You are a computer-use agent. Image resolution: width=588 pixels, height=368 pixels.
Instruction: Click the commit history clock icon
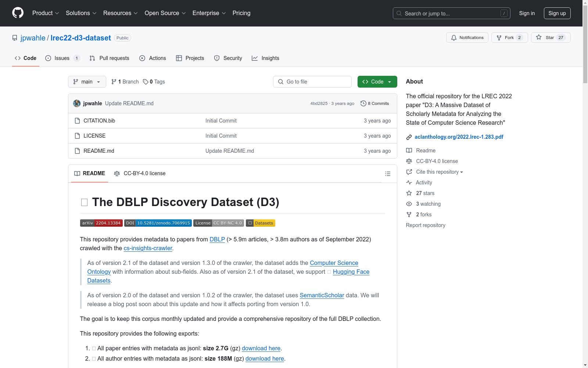point(363,103)
